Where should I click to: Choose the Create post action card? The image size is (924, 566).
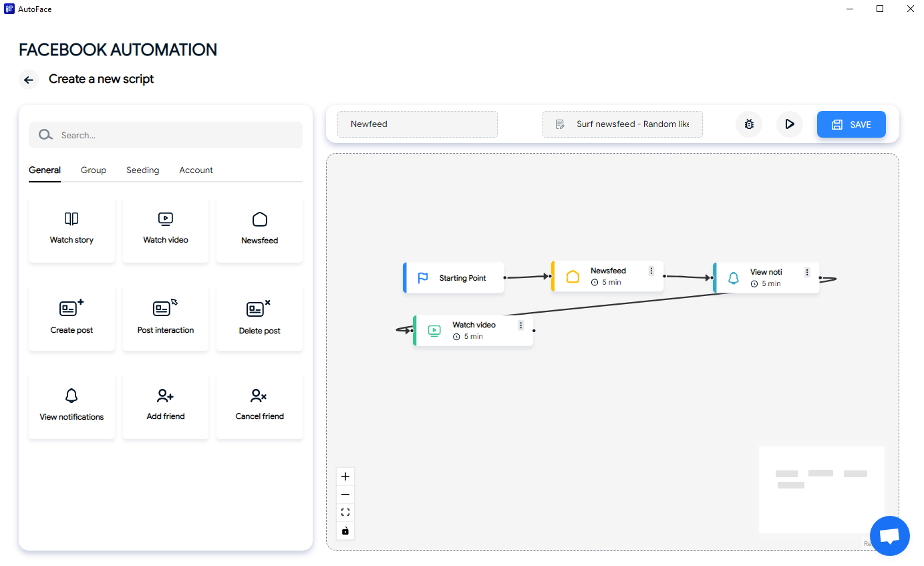pos(71,318)
